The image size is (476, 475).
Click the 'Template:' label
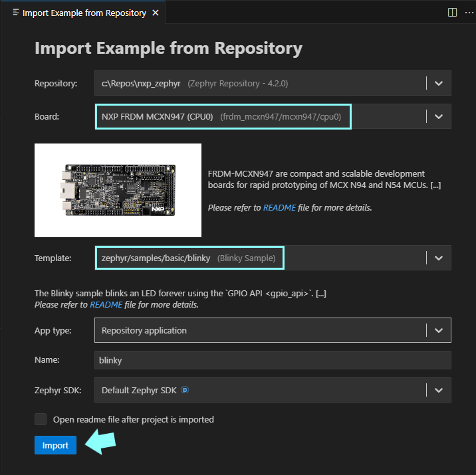(x=53, y=258)
